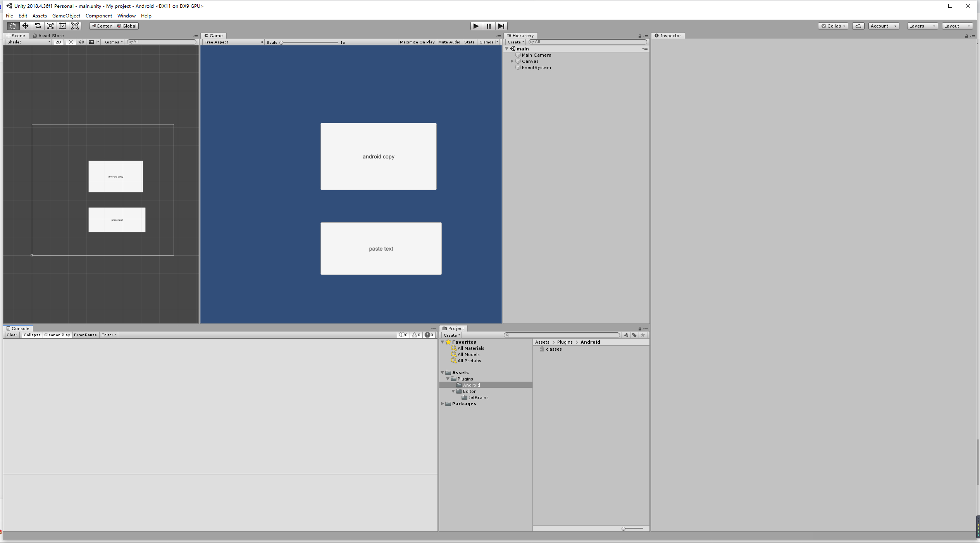Click the Game view Scale slider

click(x=309, y=42)
